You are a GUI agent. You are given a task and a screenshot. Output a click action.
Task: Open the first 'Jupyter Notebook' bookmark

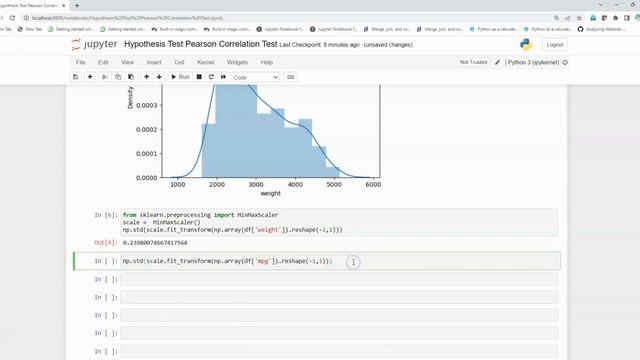[280, 29]
